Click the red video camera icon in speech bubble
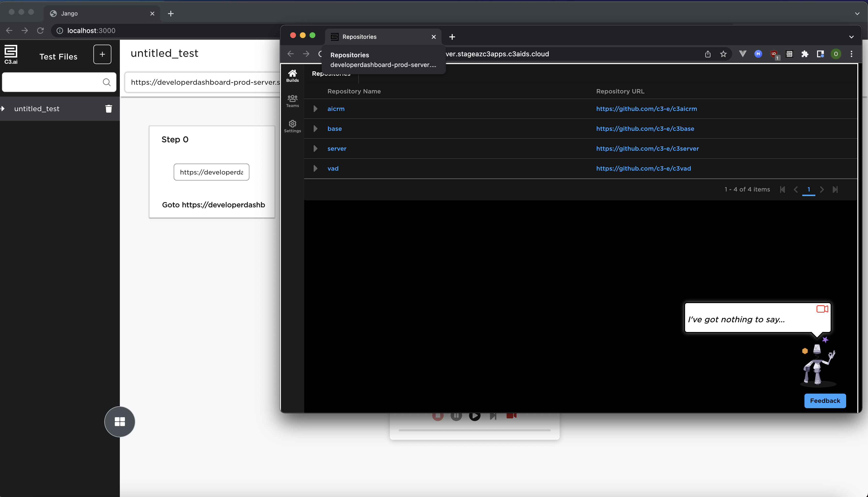This screenshot has height=497, width=868. tap(822, 309)
